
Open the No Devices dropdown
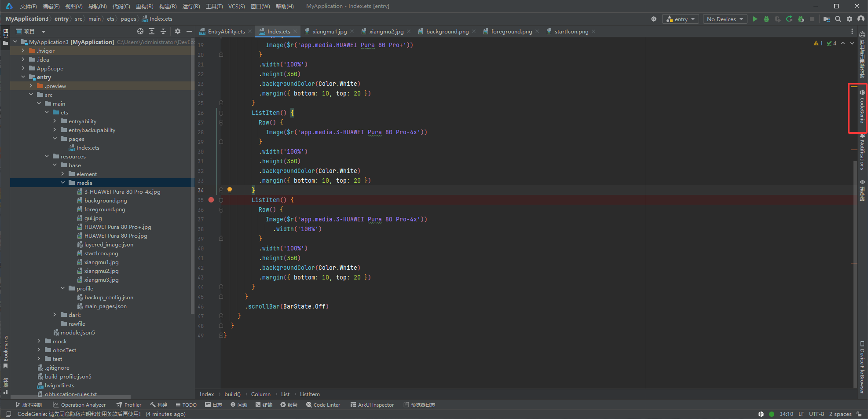(725, 19)
